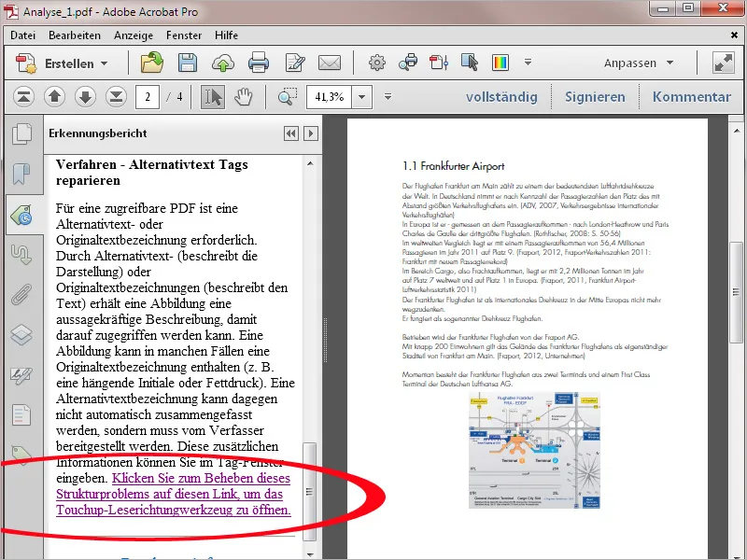Image resolution: width=747 pixels, height=560 pixels.
Task: Open the links sidebar panel icon
Action: click(x=21, y=254)
